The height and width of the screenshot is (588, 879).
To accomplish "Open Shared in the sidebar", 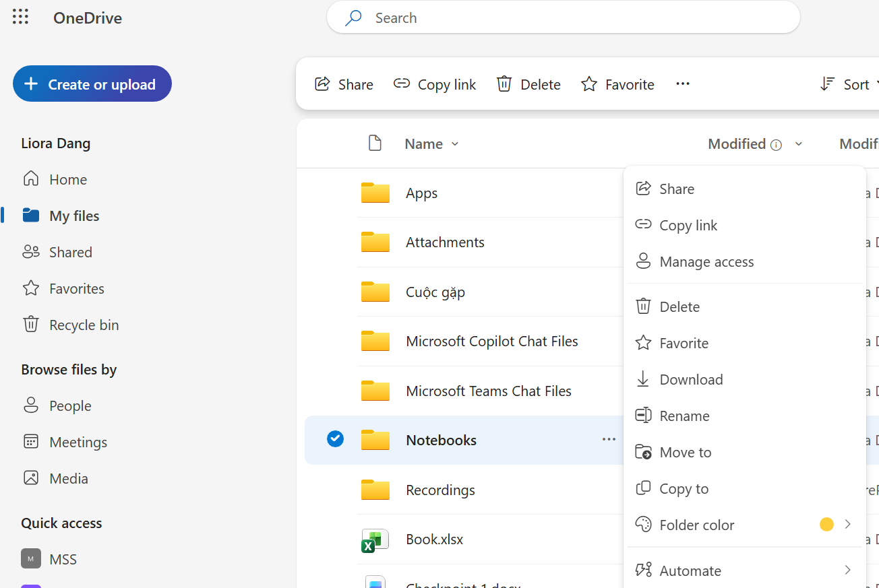I will pyautogui.click(x=58, y=252).
